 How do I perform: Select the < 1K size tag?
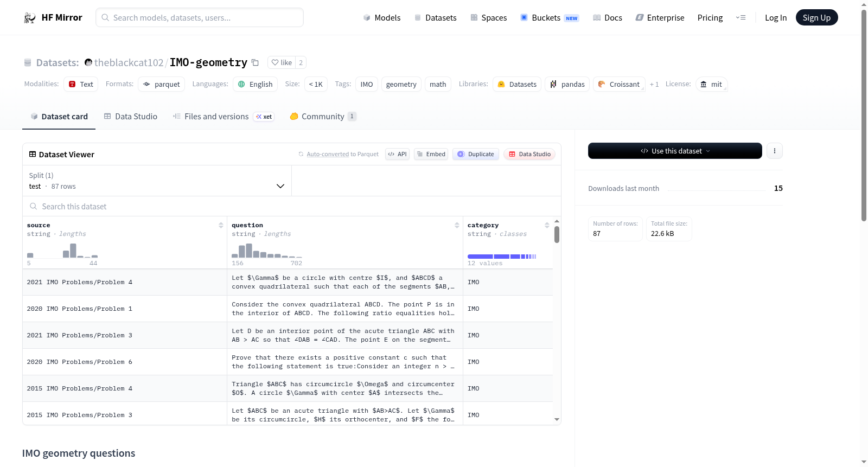(316, 84)
